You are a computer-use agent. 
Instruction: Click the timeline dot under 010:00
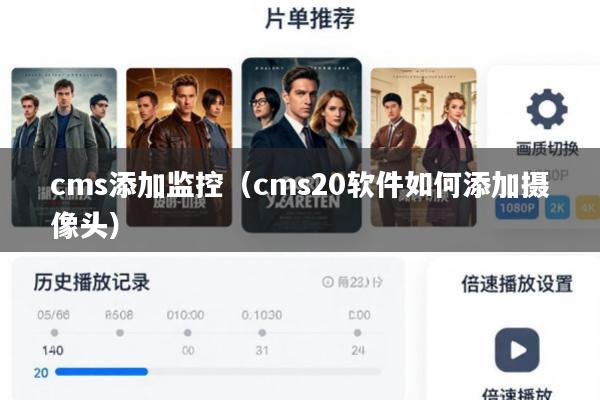click(188, 333)
